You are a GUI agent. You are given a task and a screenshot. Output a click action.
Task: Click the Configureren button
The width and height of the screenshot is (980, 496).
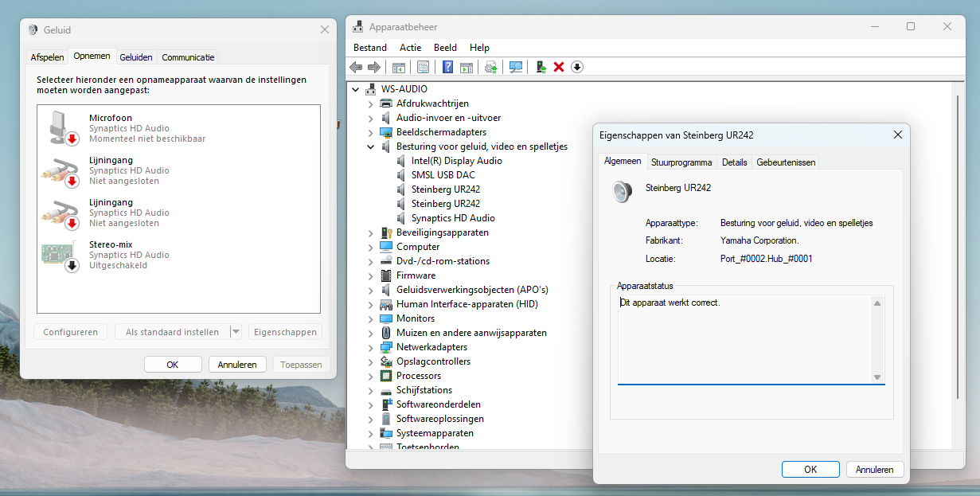70,332
